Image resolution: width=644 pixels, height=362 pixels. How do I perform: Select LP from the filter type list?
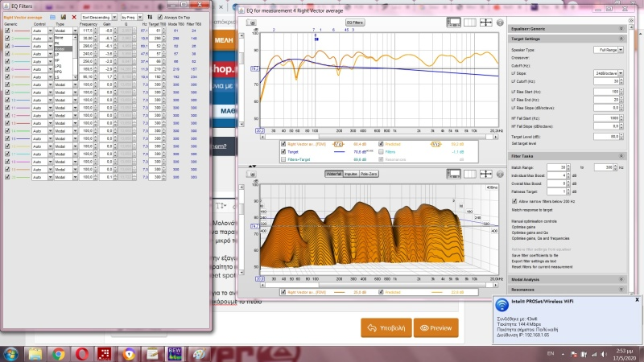[58, 55]
